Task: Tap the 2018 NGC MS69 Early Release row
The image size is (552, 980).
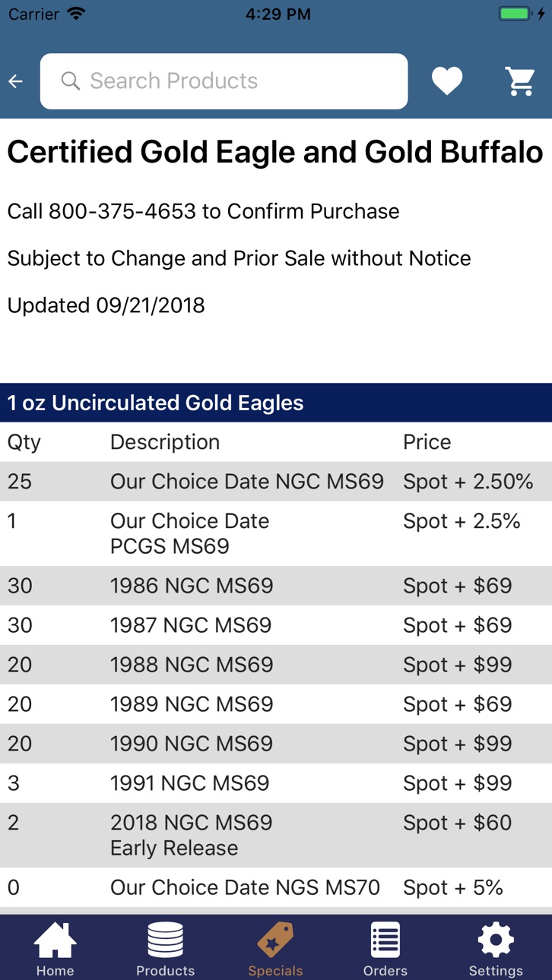Action: coord(276,836)
